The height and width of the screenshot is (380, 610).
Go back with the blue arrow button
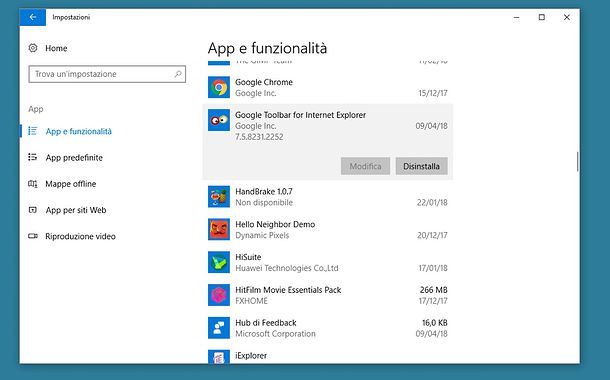(33, 17)
